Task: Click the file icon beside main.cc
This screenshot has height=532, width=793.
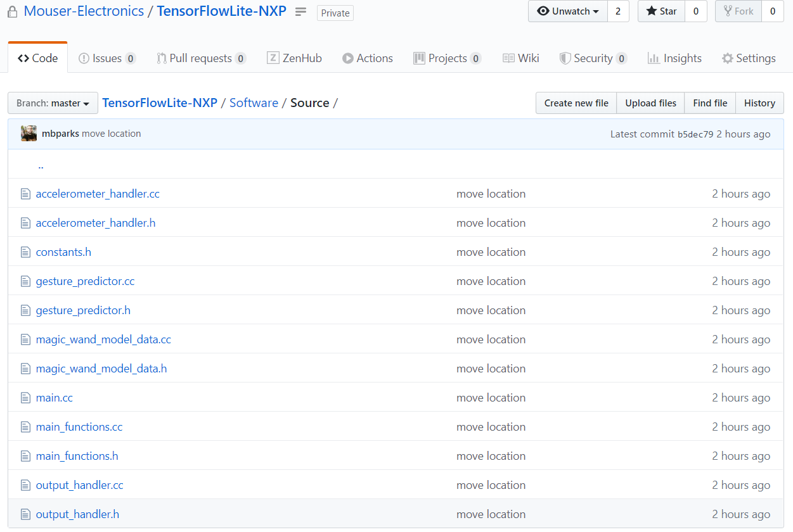Action: (x=25, y=397)
